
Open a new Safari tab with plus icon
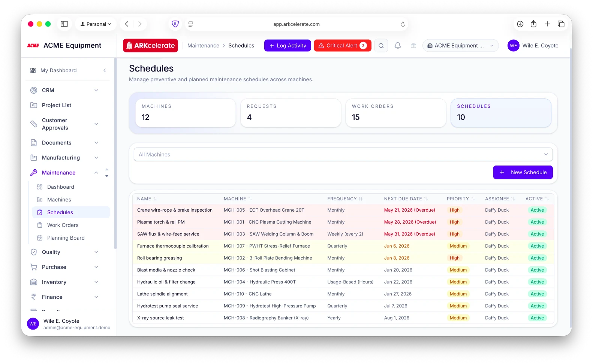coord(547,24)
